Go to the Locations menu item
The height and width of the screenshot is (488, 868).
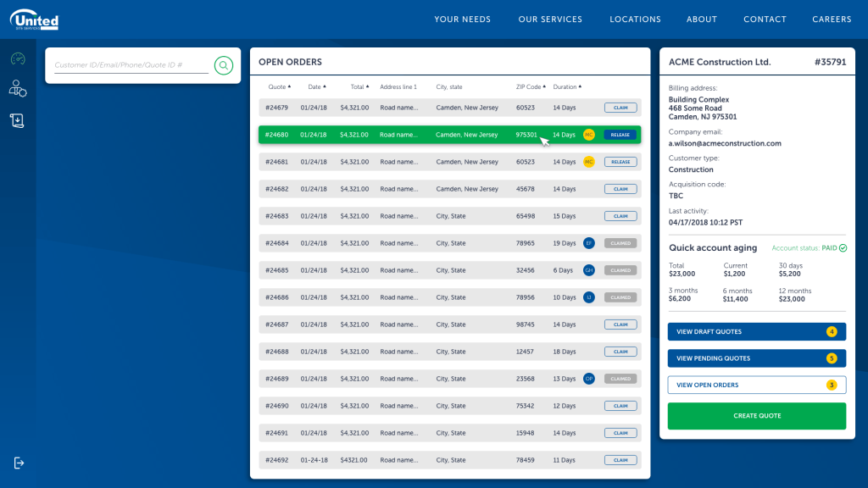pos(635,19)
